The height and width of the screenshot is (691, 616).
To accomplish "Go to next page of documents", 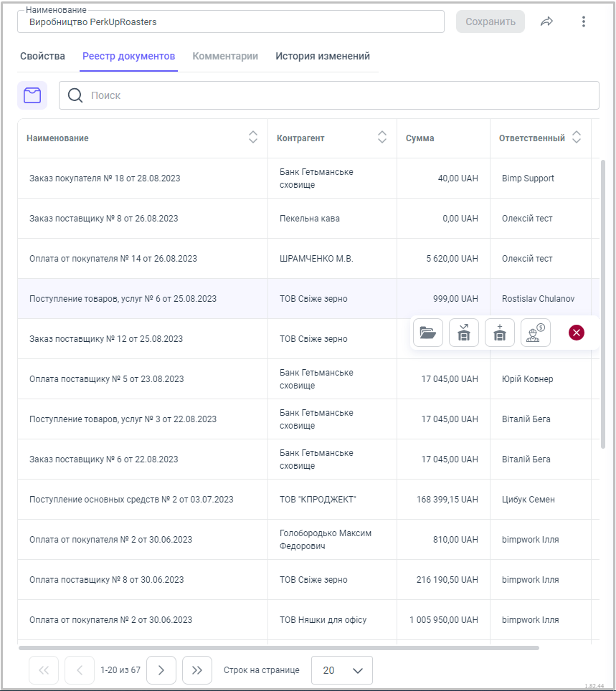I will pyautogui.click(x=161, y=670).
